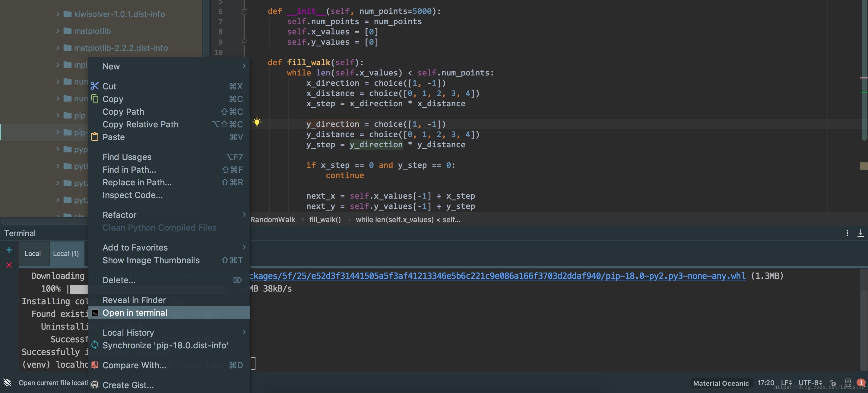This screenshot has height=393, width=868.
Task: Click the Open in terminal icon
Action: click(x=95, y=313)
